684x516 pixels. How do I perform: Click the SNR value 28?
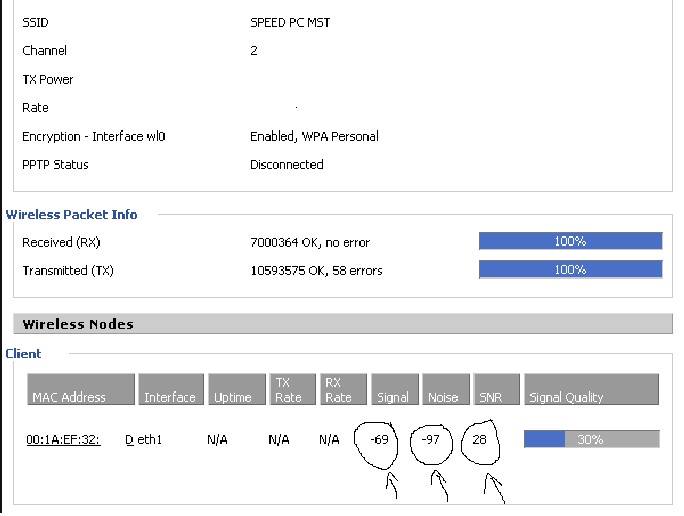pyautogui.click(x=479, y=439)
